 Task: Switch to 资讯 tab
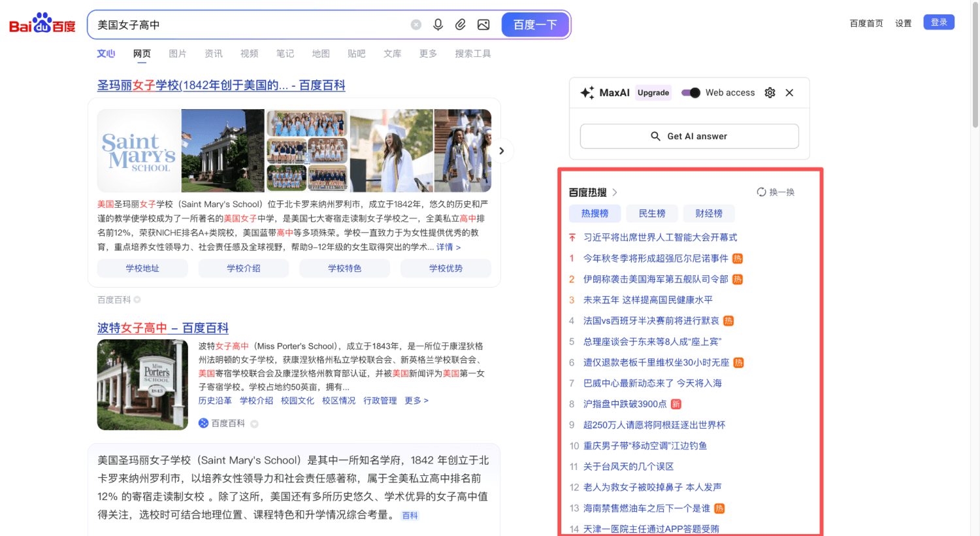214,54
